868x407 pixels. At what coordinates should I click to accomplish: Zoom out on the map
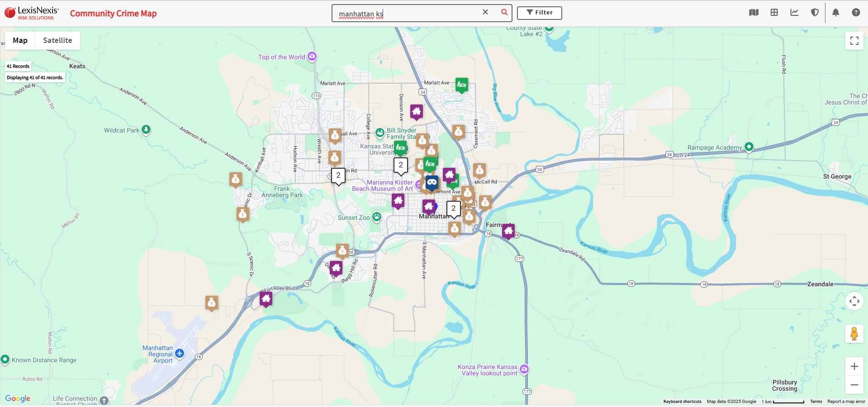point(854,385)
